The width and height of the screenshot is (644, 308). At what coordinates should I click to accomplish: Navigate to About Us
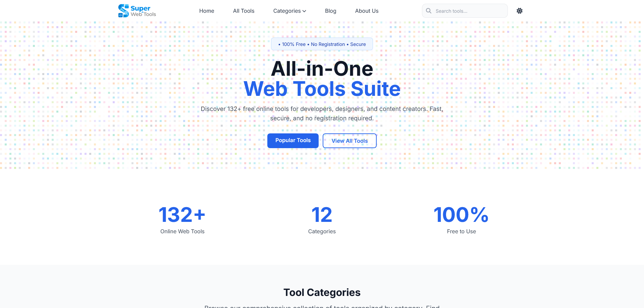click(x=367, y=11)
